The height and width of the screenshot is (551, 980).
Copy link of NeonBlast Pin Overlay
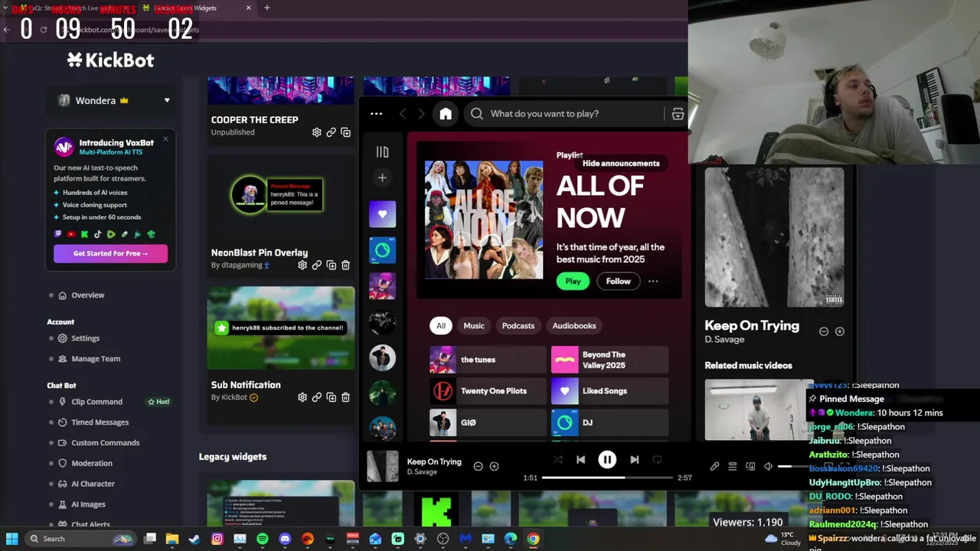coord(316,265)
